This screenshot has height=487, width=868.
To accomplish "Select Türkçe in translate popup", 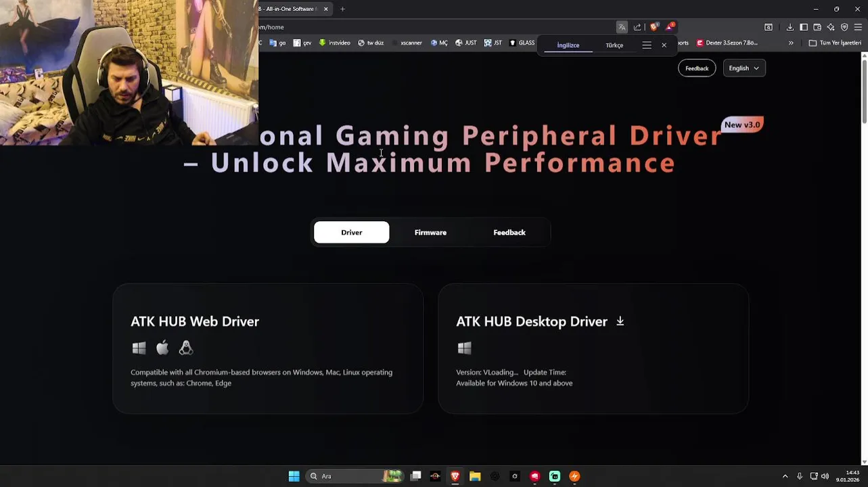I will (x=614, y=45).
